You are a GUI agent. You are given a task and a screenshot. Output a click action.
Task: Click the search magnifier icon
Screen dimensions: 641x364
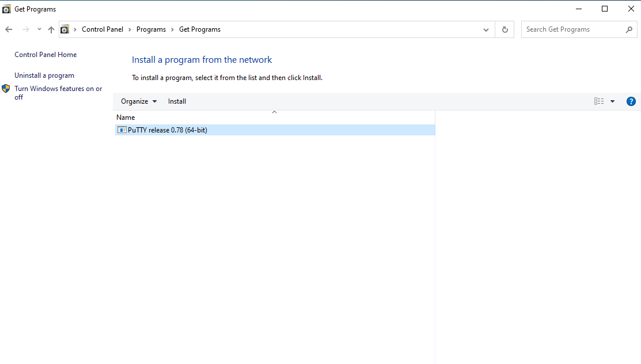(x=629, y=29)
